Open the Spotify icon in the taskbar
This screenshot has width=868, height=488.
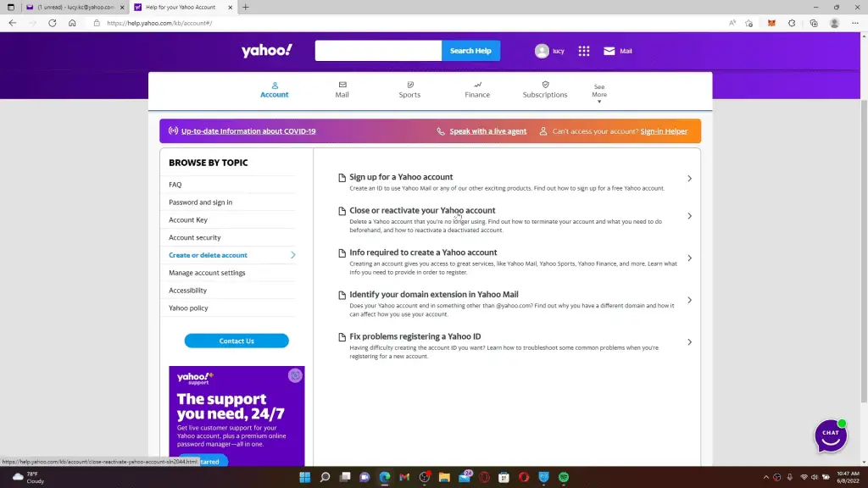564,477
